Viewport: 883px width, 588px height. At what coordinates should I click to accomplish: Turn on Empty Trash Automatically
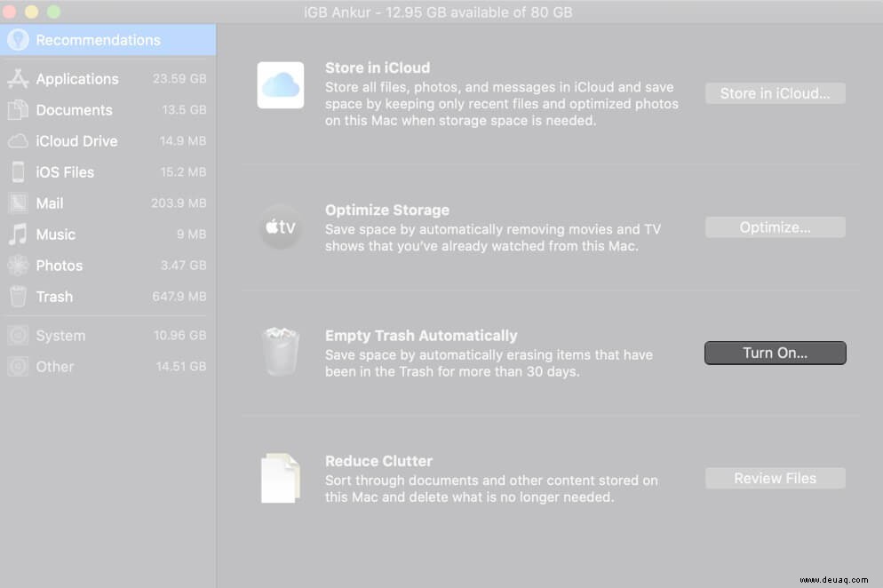coord(775,354)
